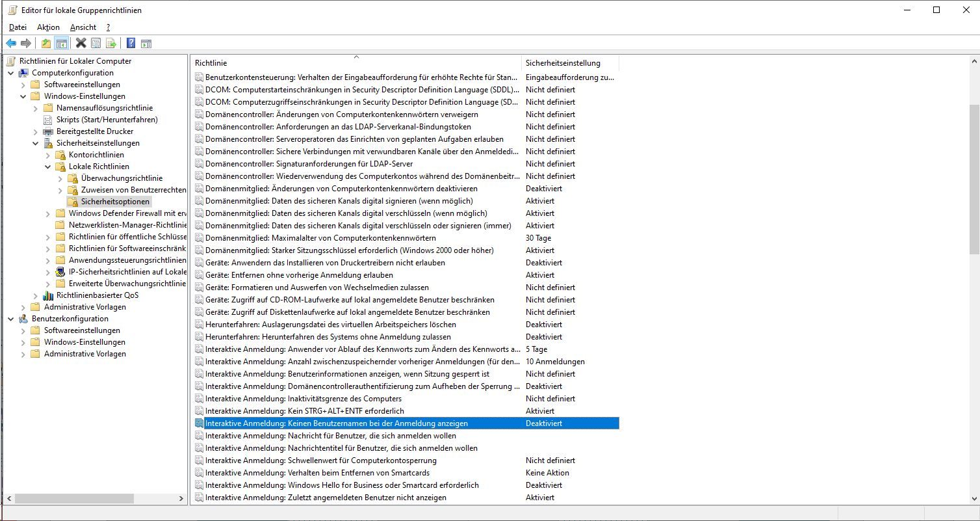Sort by the Richtlinie column header
Image resolution: width=980 pixels, height=521 pixels.
click(356, 63)
